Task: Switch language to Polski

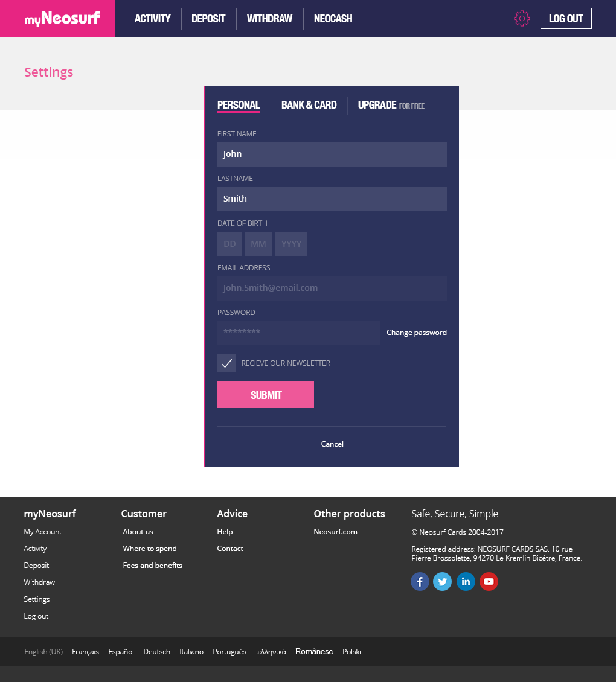Action: pos(351,652)
